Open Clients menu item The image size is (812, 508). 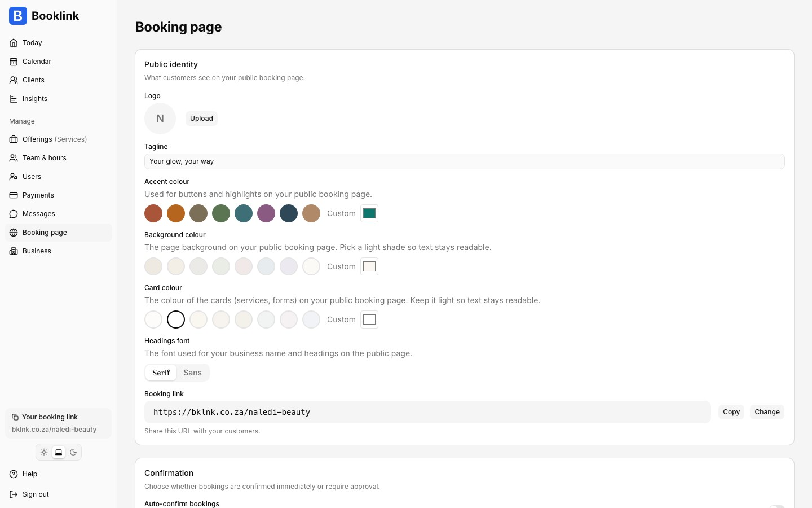click(59, 80)
